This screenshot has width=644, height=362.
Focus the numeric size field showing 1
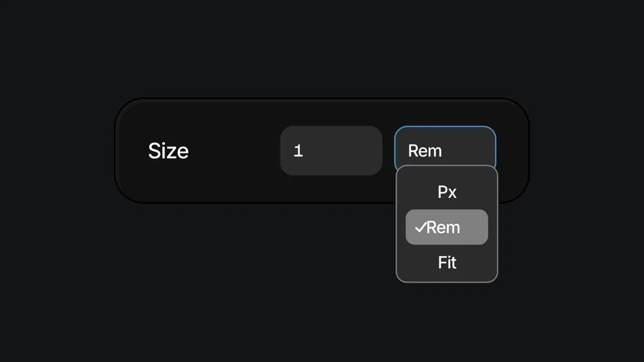(331, 151)
